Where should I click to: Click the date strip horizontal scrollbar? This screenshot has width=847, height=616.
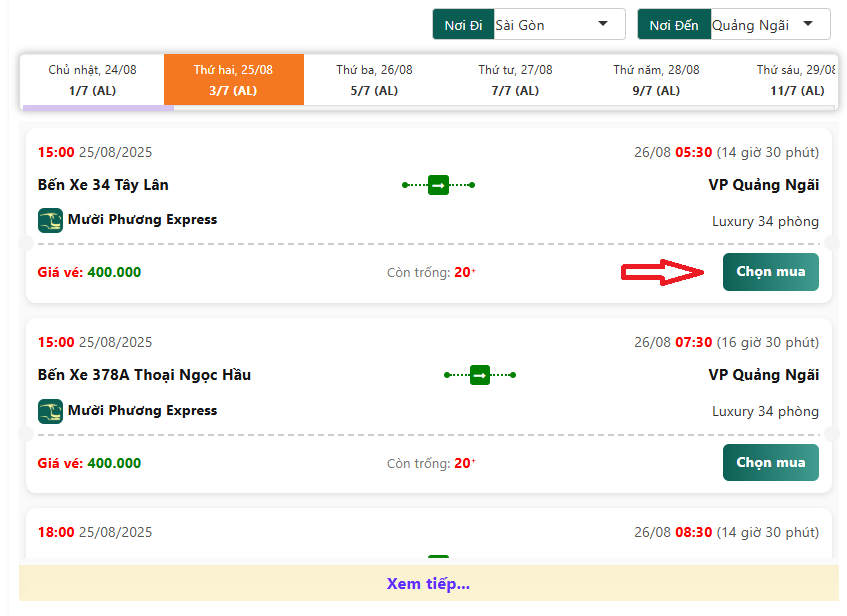coord(98,108)
